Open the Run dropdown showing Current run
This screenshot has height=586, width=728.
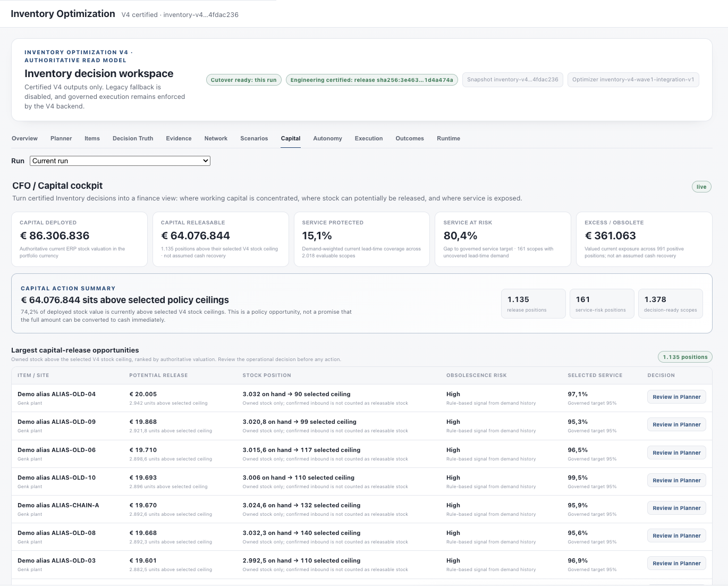click(120, 161)
